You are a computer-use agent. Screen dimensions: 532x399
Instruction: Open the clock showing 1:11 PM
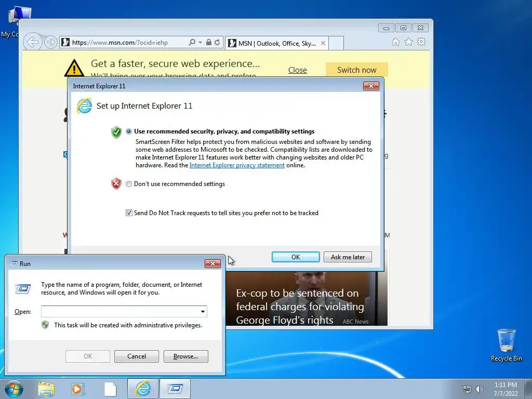[506, 389]
